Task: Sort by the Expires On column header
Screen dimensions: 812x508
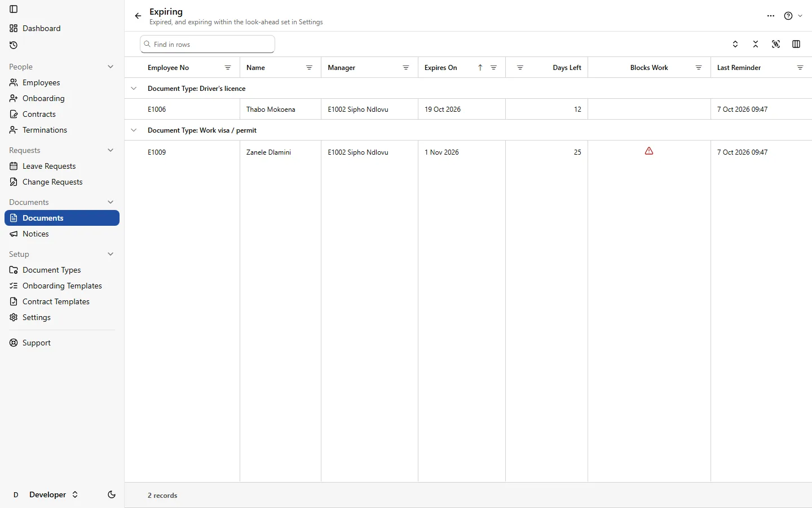Action: pyautogui.click(x=440, y=68)
